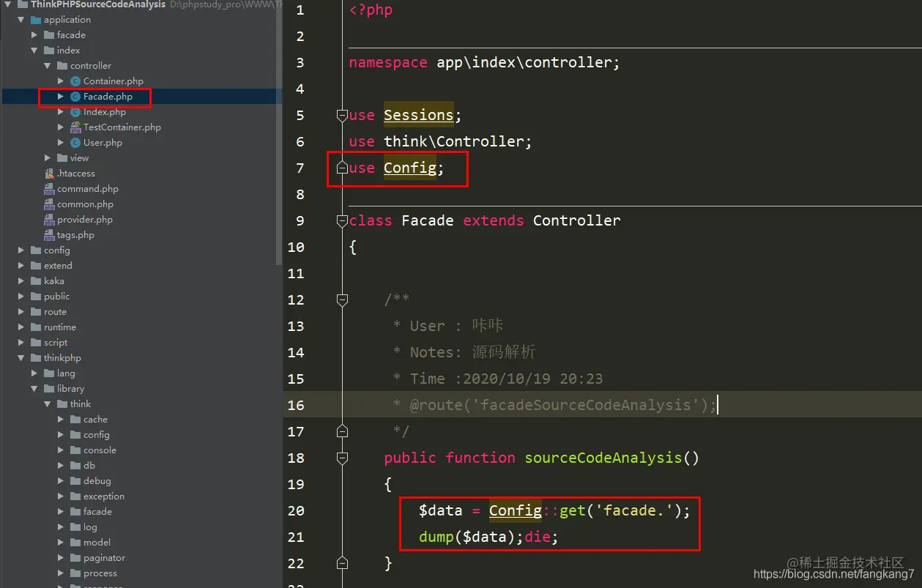
Task: Click the runtime folder icon
Action: point(36,327)
